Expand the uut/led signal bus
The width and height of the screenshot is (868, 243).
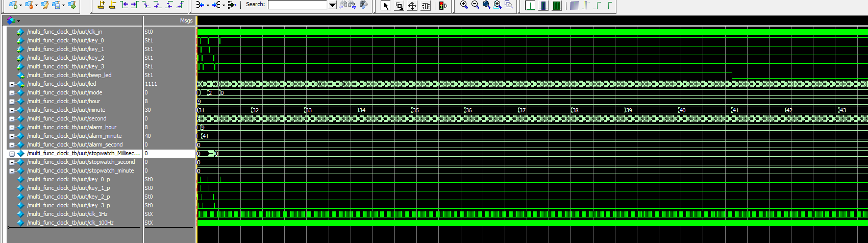pos(12,84)
